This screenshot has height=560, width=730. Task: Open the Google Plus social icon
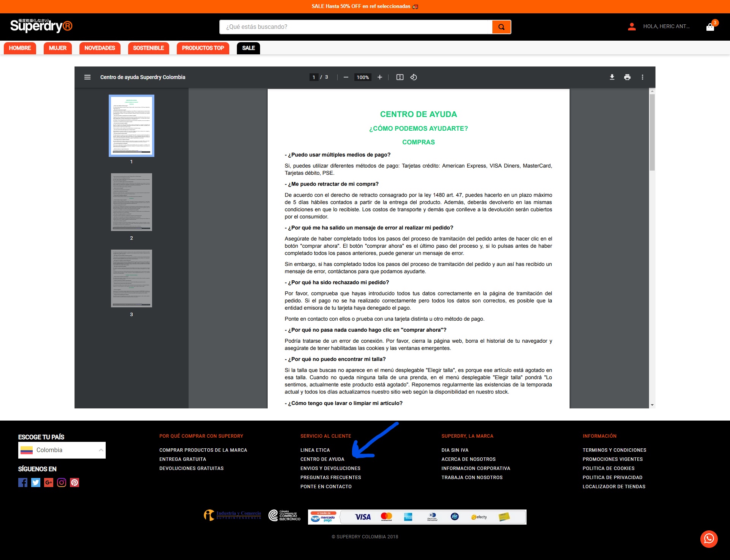tap(49, 482)
